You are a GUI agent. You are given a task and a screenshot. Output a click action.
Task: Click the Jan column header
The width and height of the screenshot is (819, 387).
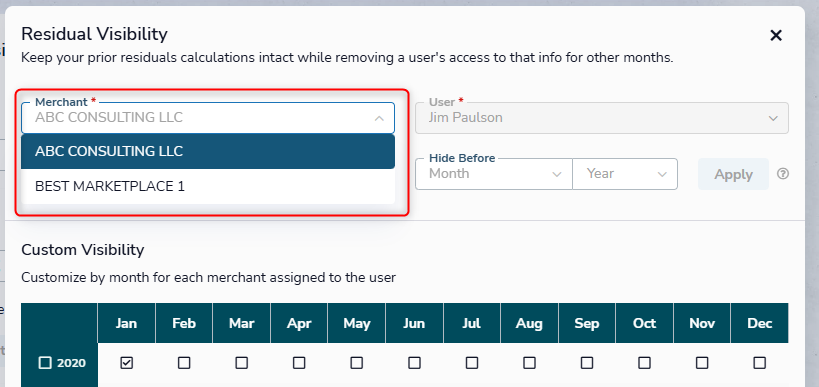point(126,323)
